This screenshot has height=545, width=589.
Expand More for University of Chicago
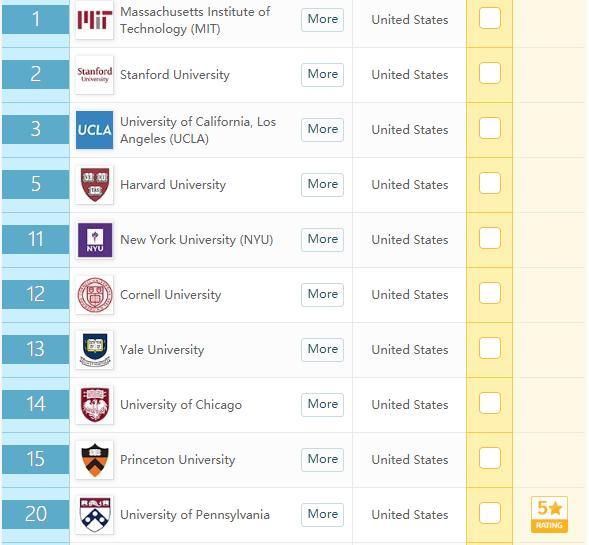point(322,405)
